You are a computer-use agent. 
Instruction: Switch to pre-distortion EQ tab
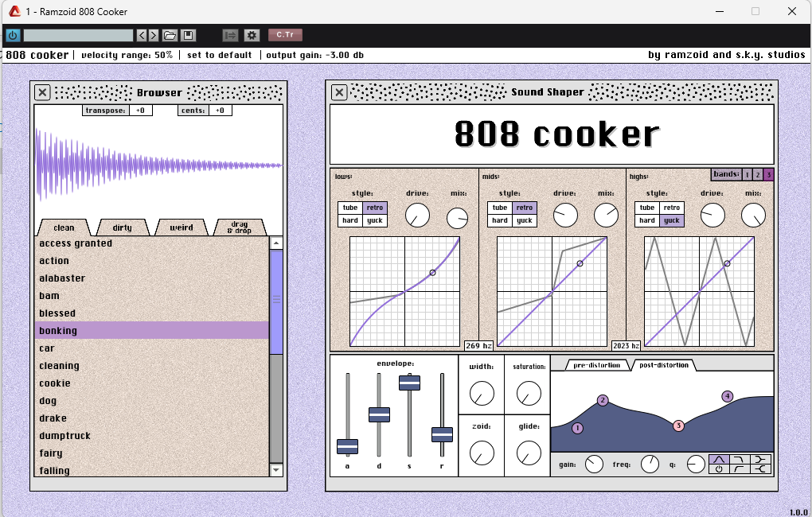(x=596, y=365)
